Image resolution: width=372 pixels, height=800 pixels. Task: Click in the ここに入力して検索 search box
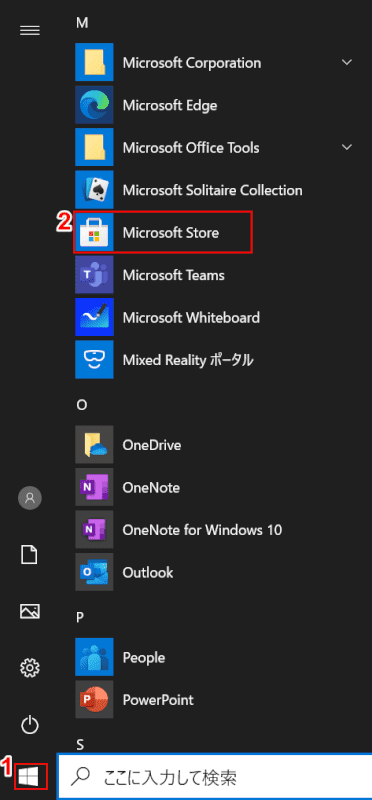point(214,777)
